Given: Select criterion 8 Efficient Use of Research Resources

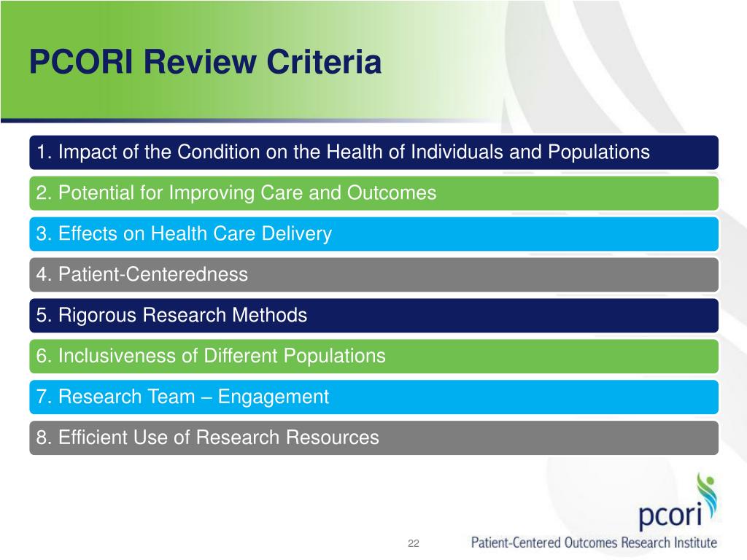Looking at the screenshot, I should pos(374,437).
